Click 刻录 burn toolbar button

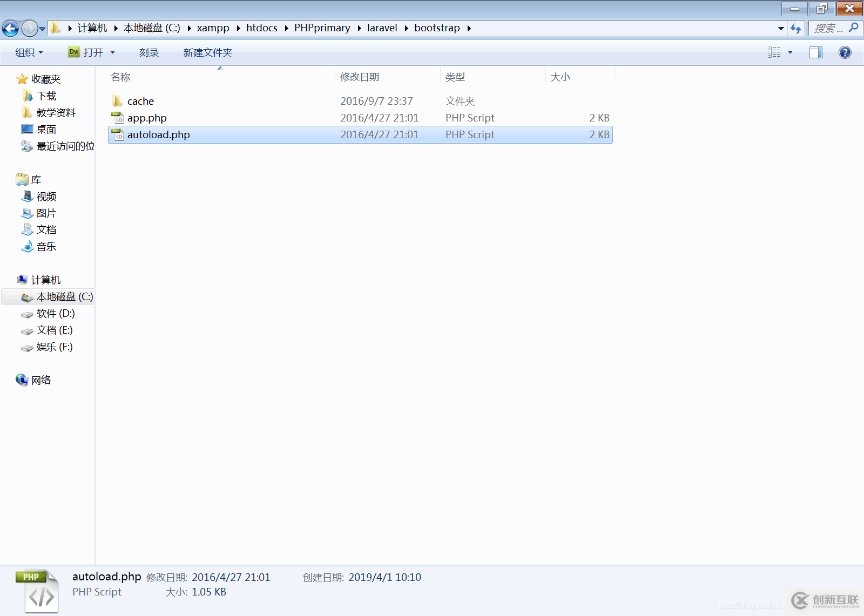click(149, 52)
